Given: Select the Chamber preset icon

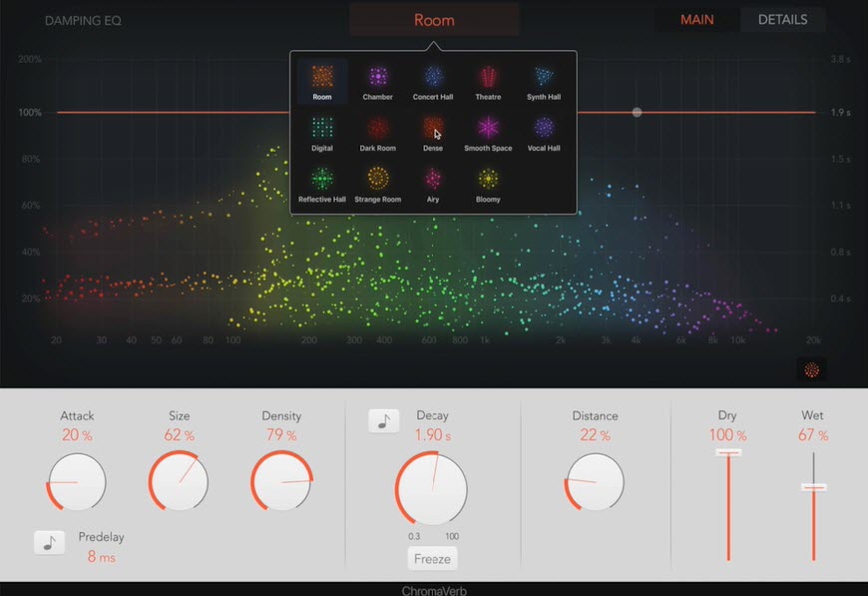Looking at the screenshot, I should (x=377, y=74).
